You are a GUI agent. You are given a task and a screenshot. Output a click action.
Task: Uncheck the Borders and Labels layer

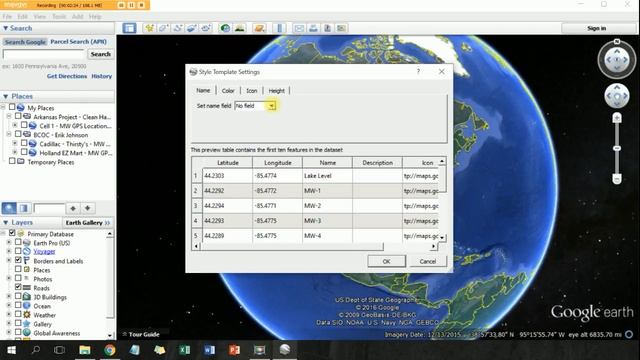click(18, 260)
